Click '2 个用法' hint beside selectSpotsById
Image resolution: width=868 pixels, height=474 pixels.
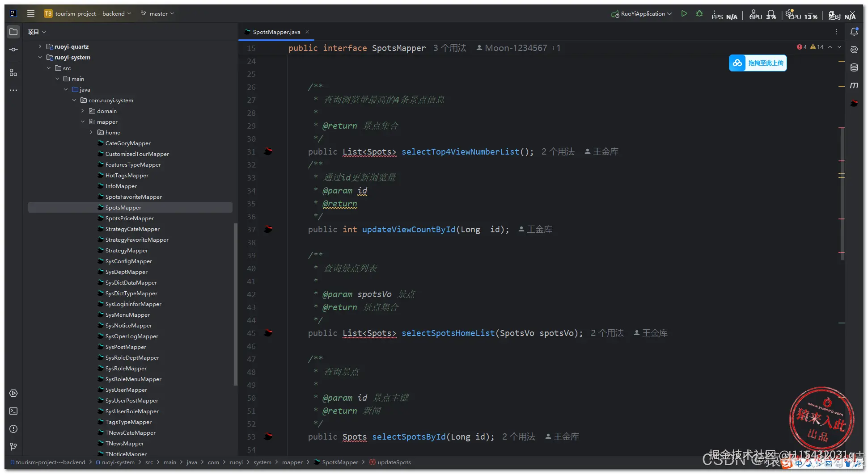pyautogui.click(x=518, y=436)
